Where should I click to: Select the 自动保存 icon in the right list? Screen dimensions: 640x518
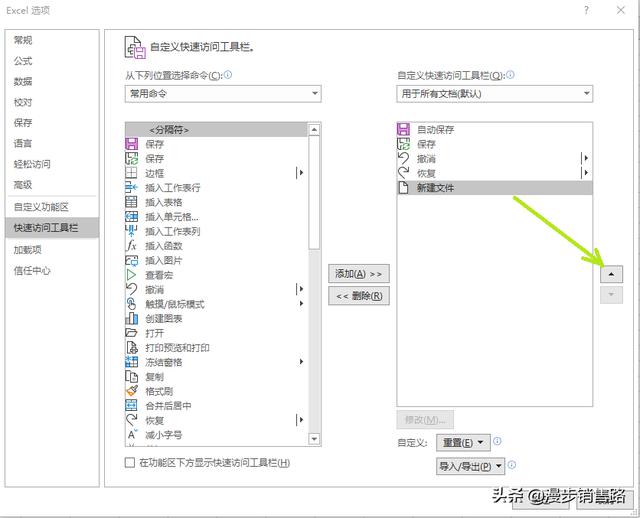click(x=403, y=129)
